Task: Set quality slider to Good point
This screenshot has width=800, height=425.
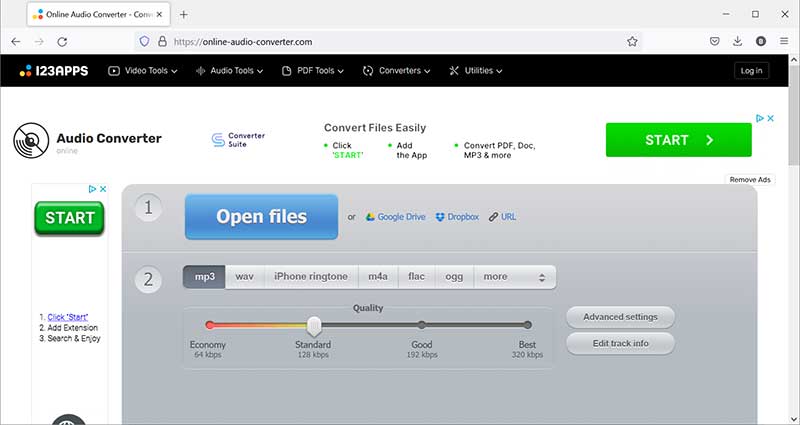Action: tap(421, 325)
